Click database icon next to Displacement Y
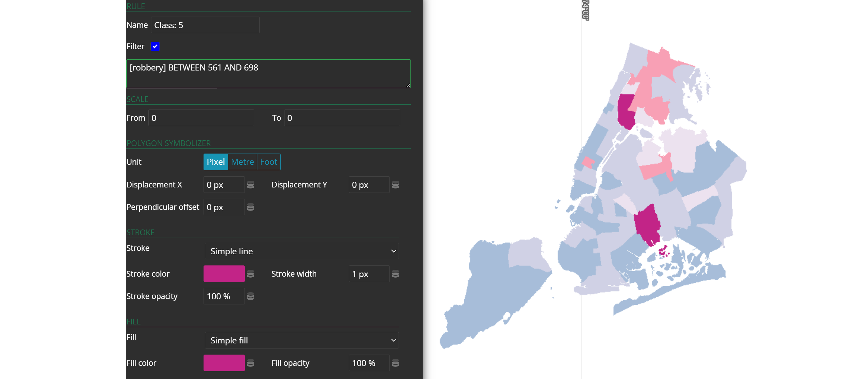 (x=395, y=185)
